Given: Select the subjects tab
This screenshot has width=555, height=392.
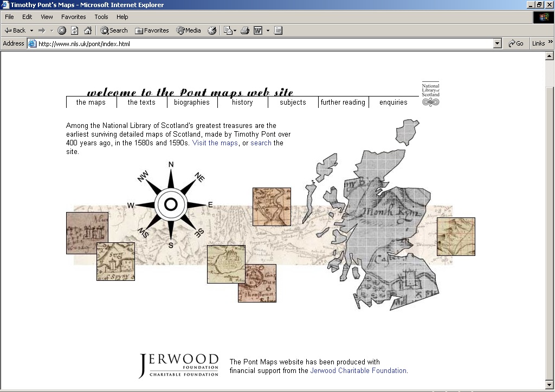Looking at the screenshot, I should click(x=293, y=102).
